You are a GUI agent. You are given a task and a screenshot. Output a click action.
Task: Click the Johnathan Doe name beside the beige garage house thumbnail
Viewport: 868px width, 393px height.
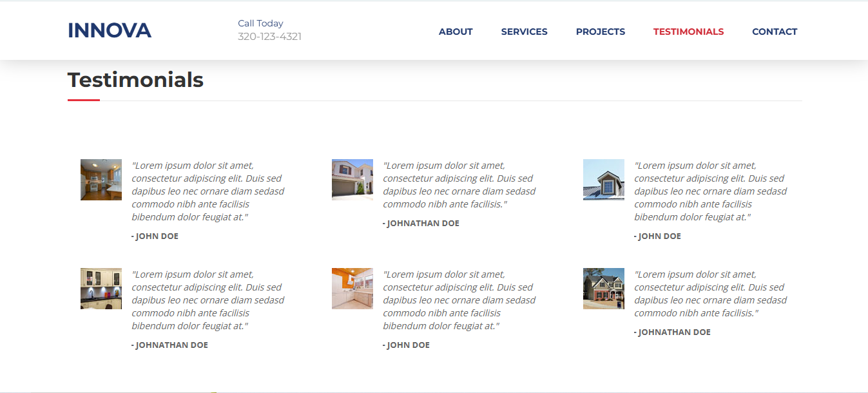point(421,224)
